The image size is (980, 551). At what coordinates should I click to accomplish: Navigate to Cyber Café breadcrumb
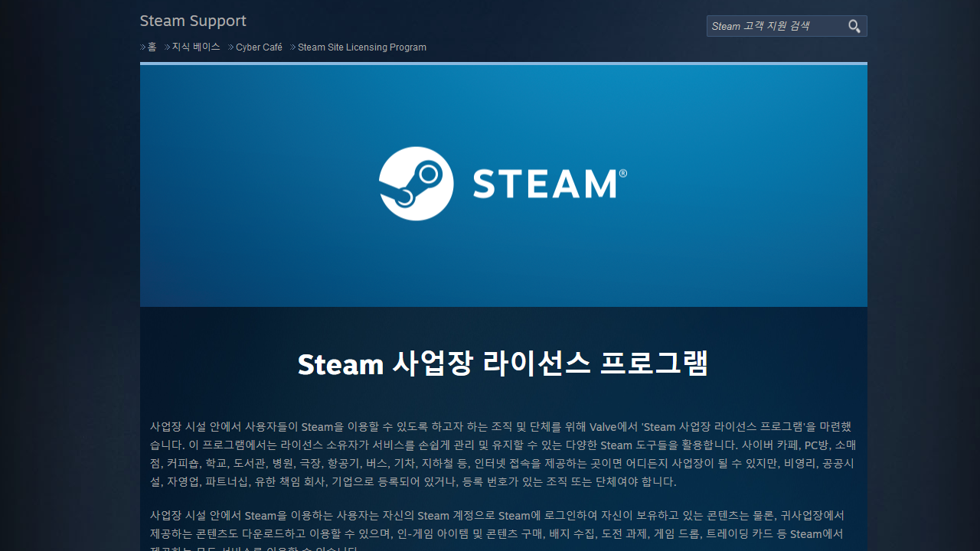[259, 47]
